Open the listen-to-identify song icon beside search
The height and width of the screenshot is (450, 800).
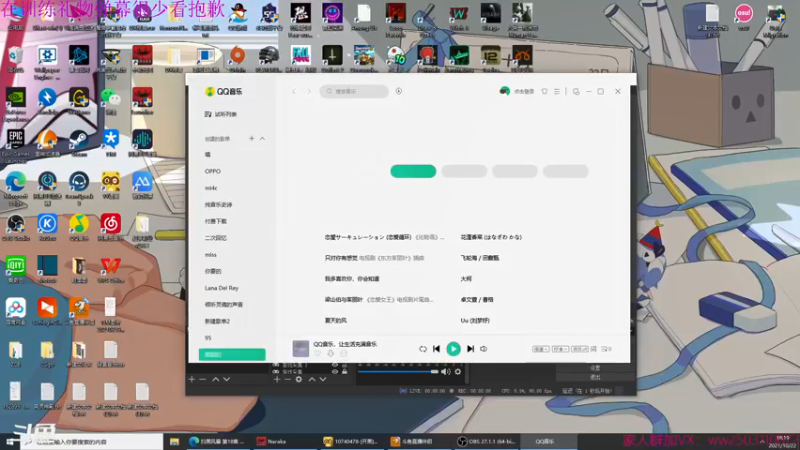point(398,91)
